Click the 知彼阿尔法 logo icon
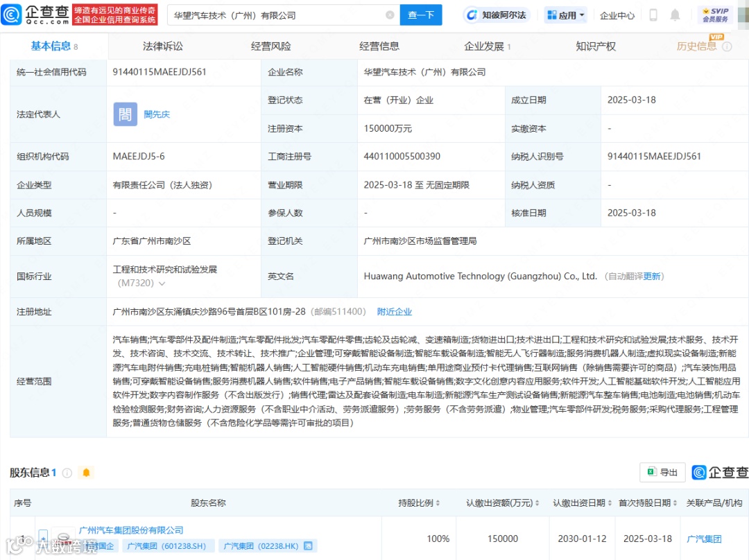The height and width of the screenshot is (560, 749). point(472,15)
